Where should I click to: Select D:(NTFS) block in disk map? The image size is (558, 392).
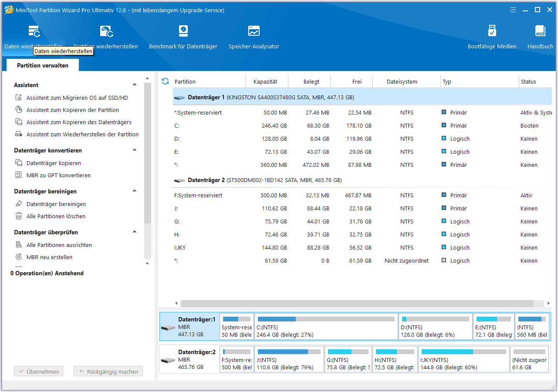(x=435, y=327)
